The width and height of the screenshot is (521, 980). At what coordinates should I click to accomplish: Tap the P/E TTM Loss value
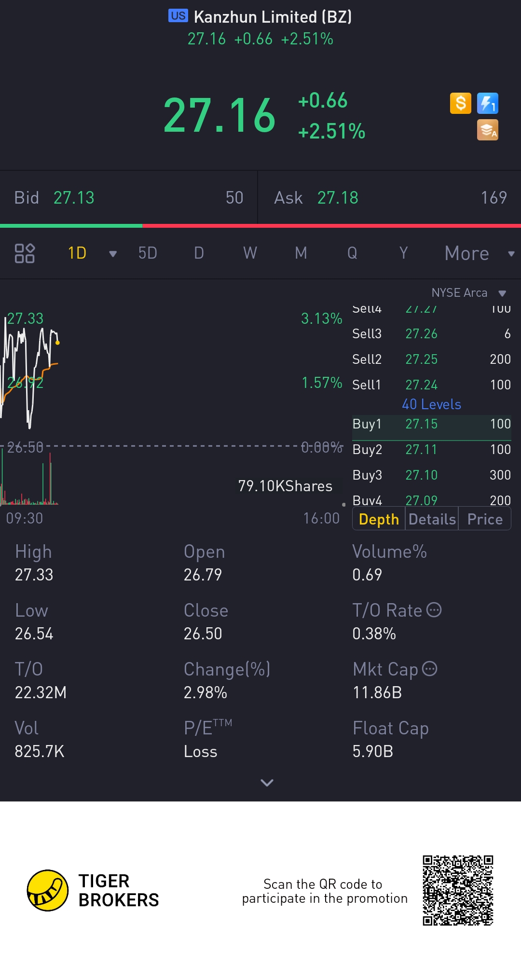tap(201, 751)
